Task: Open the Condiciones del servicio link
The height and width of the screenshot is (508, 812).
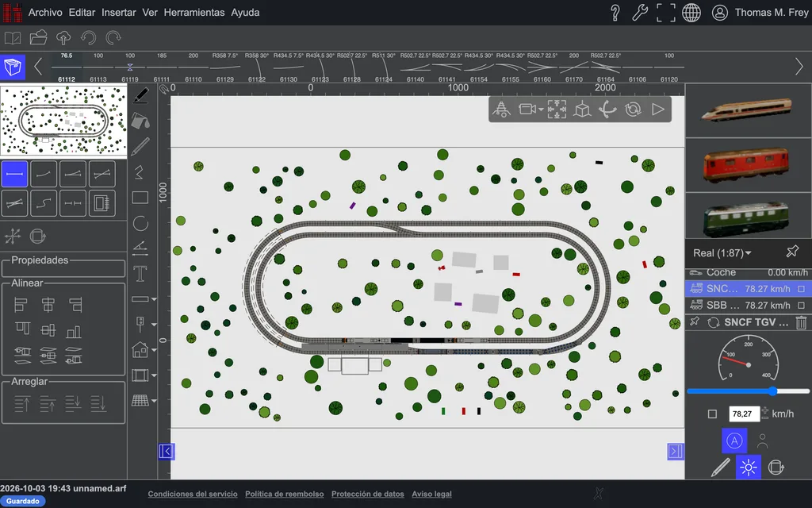Action: [193, 494]
